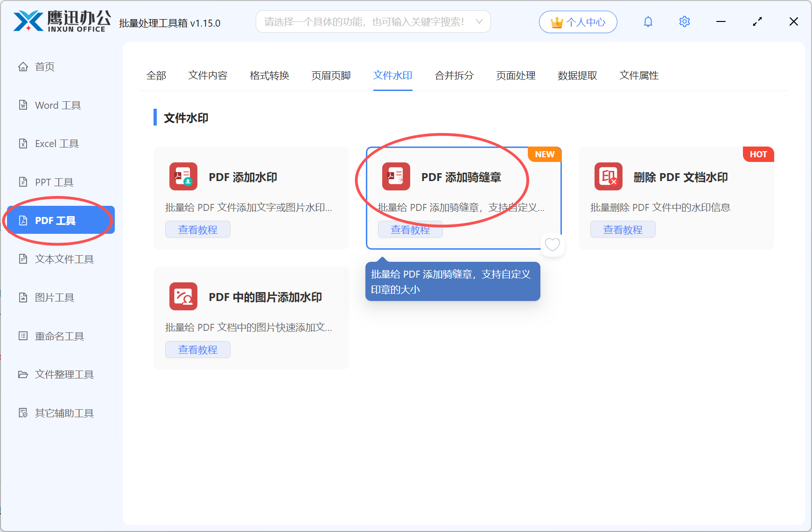Open the settings gear
The image size is (812, 532).
684,21
